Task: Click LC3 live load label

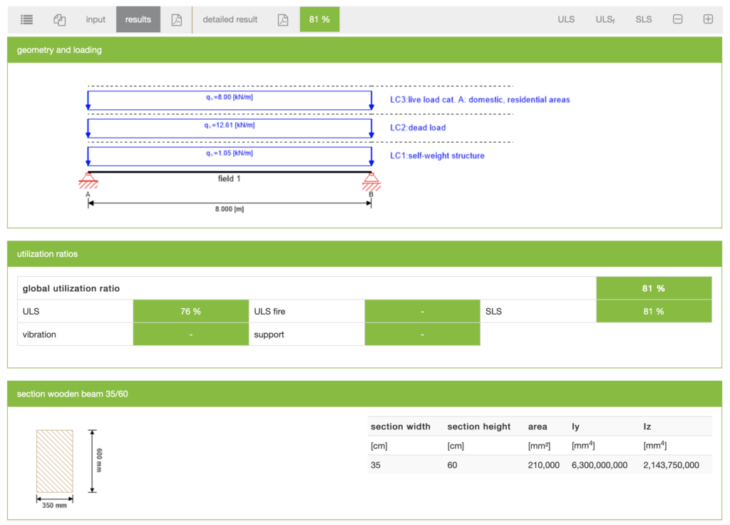Action: [479, 100]
